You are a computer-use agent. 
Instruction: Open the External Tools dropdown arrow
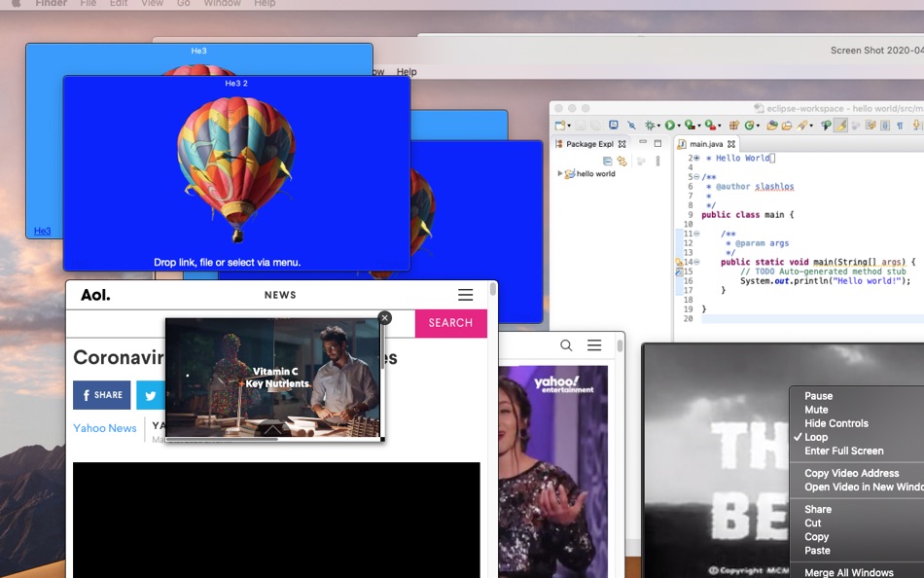point(720,126)
